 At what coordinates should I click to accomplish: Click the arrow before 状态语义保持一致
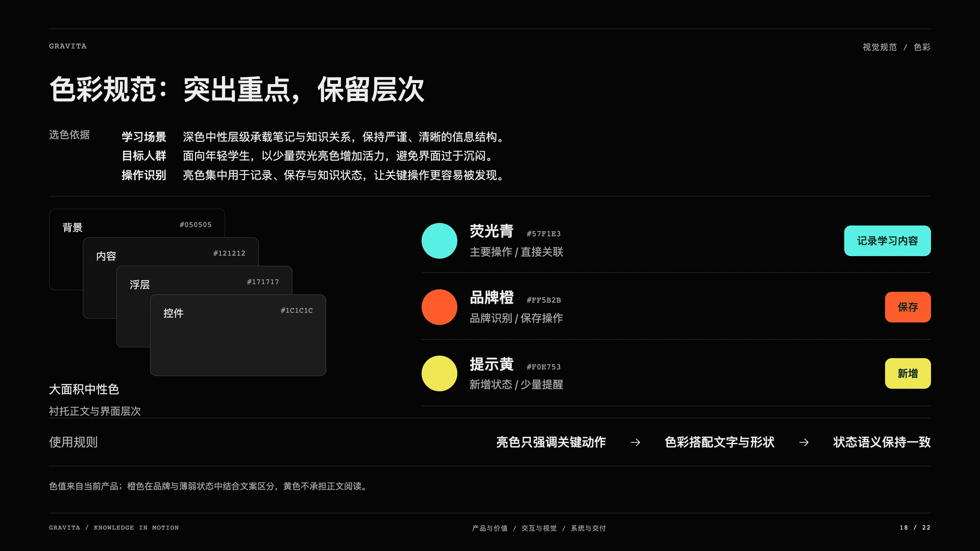(804, 442)
